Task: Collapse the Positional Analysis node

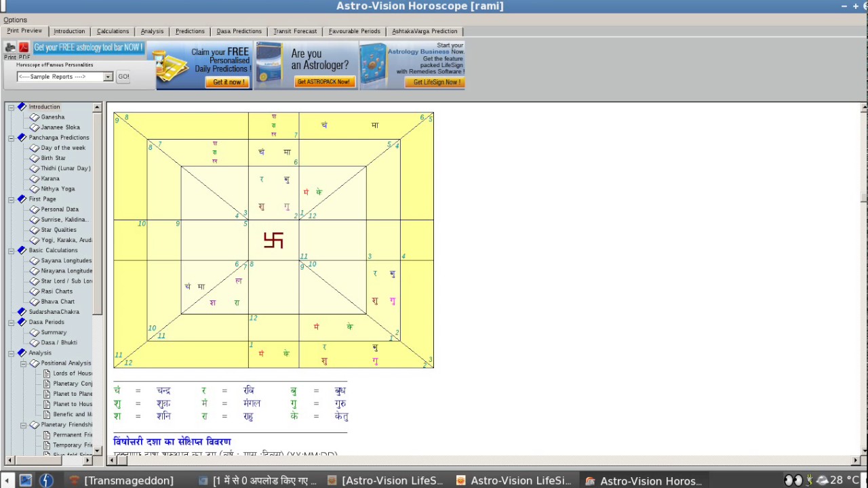Action: pyautogui.click(x=23, y=363)
